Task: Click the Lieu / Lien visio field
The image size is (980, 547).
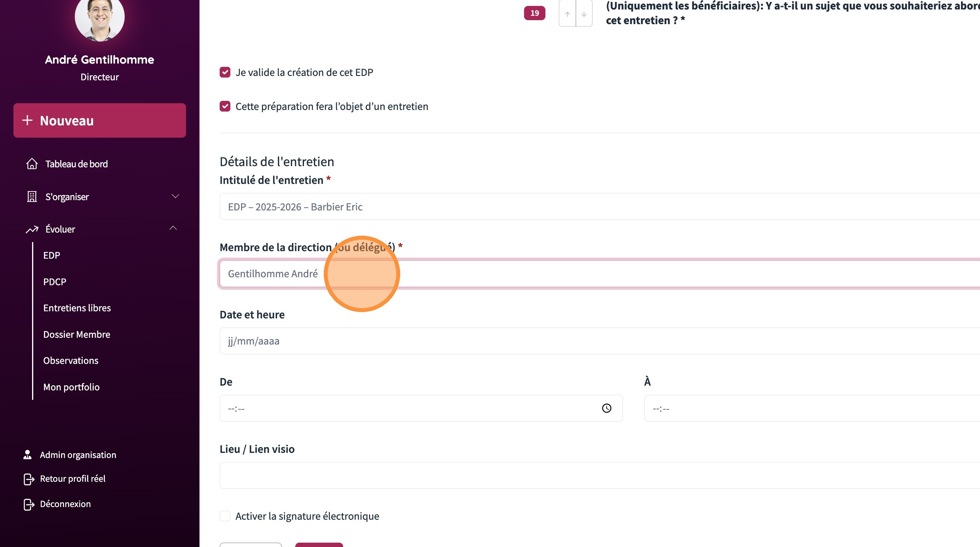Action: tap(594, 475)
